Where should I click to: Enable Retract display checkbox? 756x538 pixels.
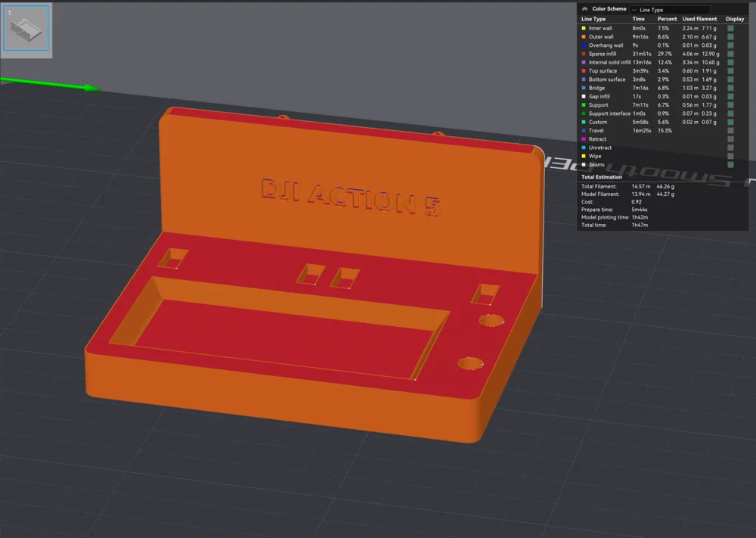pyautogui.click(x=730, y=139)
